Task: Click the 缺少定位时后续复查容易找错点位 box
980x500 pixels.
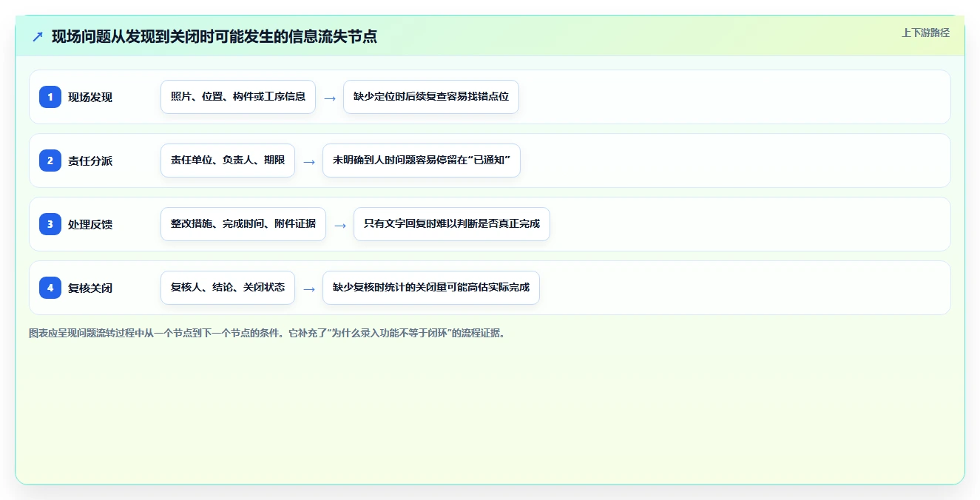Action: click(x=431, y=97)
